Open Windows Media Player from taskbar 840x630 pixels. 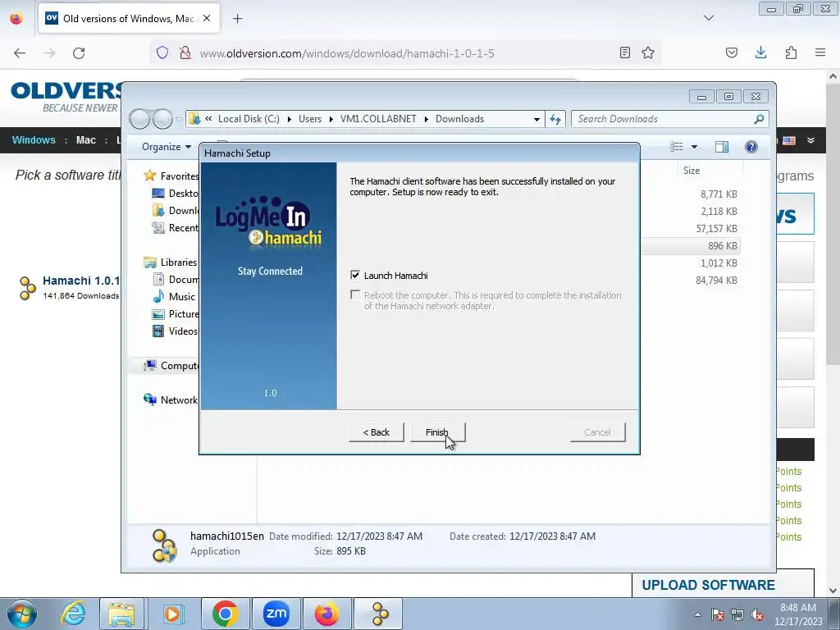172,614
